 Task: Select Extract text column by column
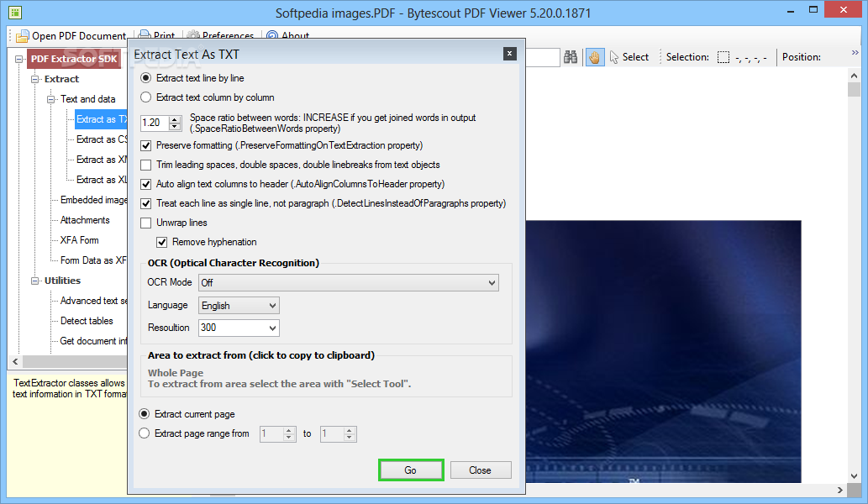click(x=208, y=97)
